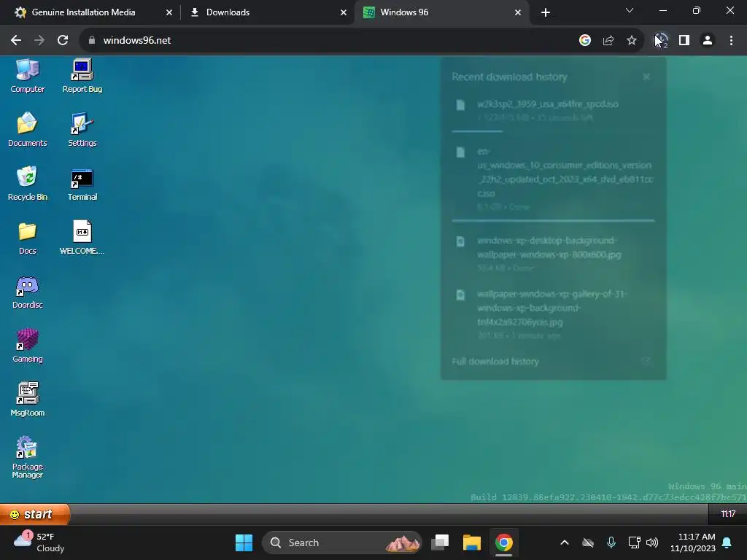Expand the tab search dropdown chevron
This screenshot has height=560, width=747.
(630, 10)
